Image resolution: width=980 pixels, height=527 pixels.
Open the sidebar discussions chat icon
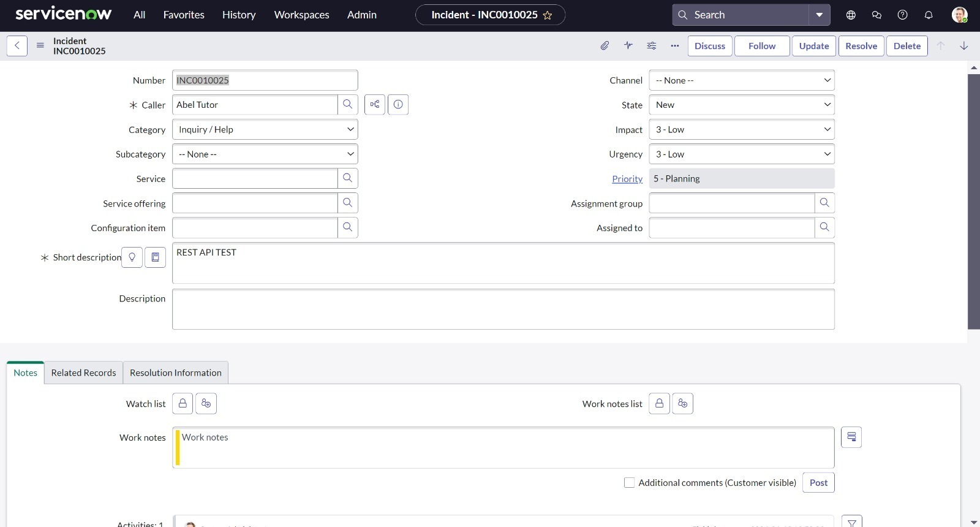[x=876, y=15]
